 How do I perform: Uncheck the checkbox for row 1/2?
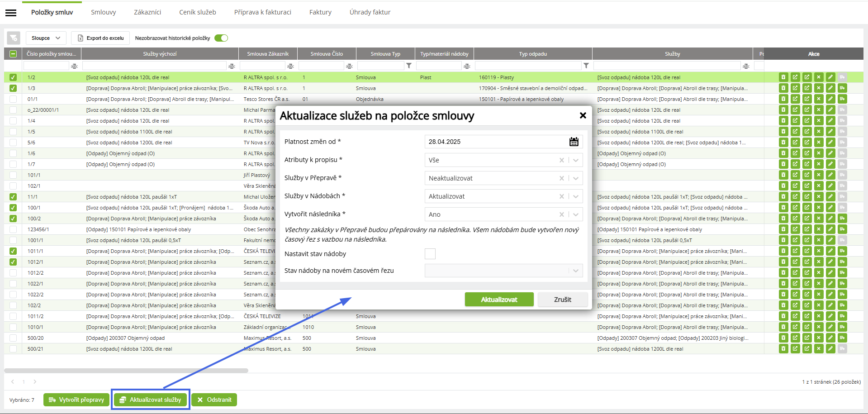point(13,77)
